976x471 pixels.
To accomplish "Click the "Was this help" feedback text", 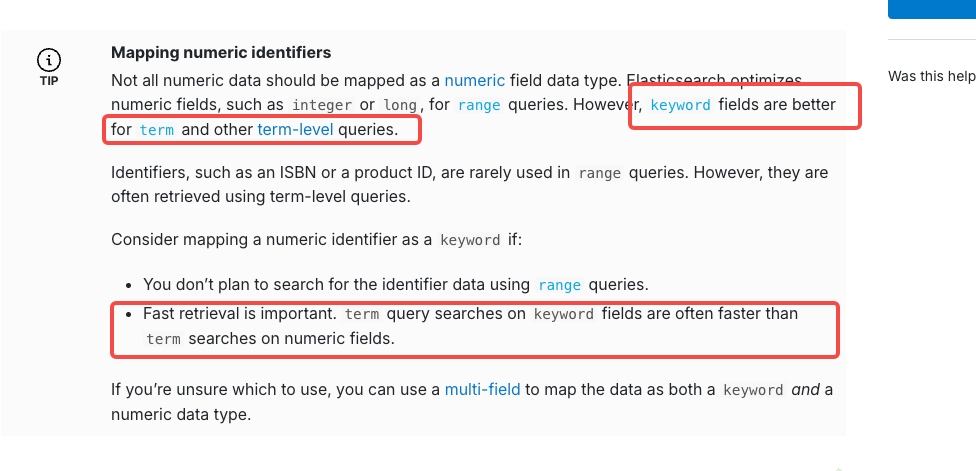I will pyautogui.click(x=931, y=76).
